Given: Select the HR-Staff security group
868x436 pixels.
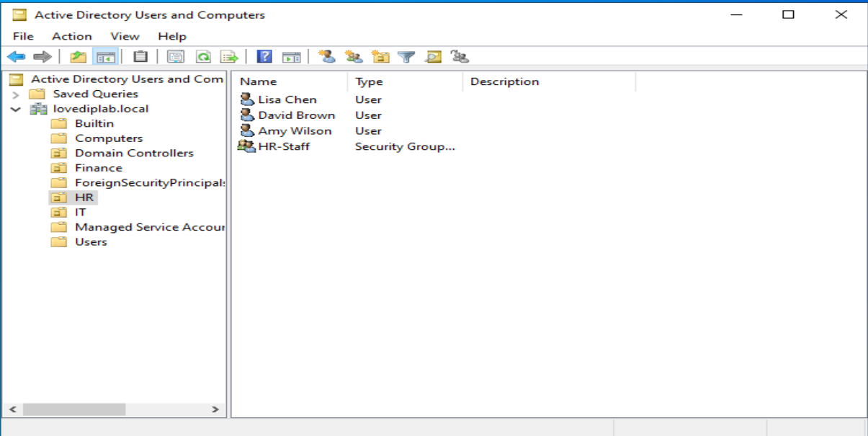Looking at the screenshot, I should pos(284,146).
